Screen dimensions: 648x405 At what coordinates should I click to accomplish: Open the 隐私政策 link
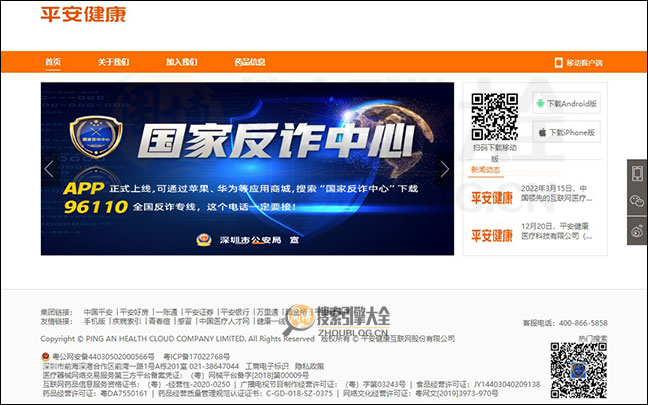[x=310, y=366]
